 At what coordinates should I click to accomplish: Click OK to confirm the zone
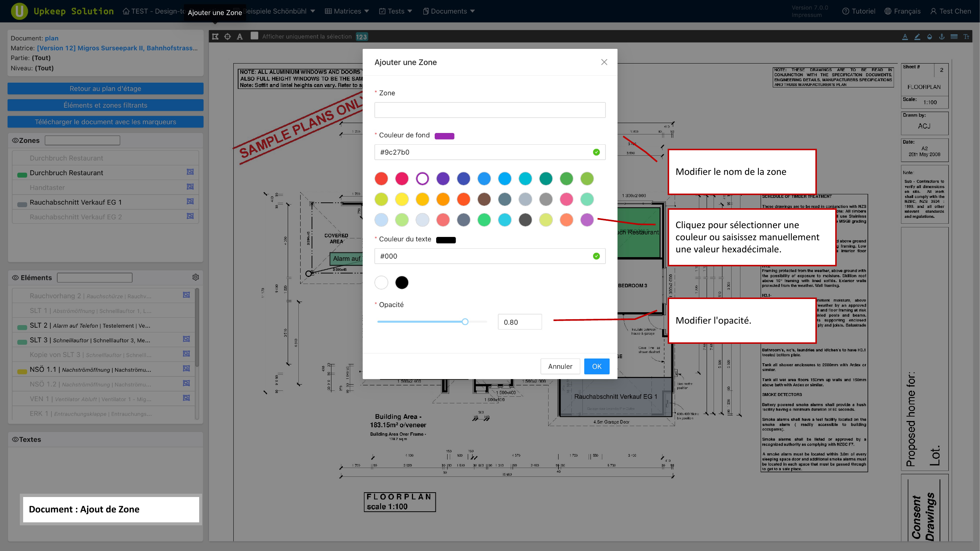(596, 366)
